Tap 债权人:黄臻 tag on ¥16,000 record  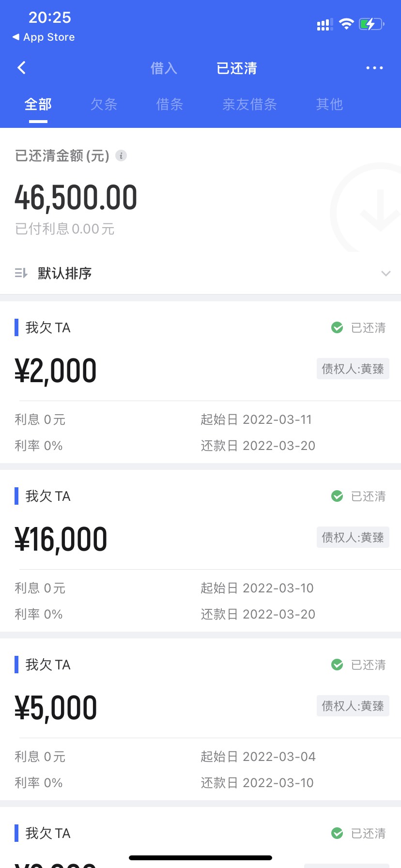click(353, 538)
